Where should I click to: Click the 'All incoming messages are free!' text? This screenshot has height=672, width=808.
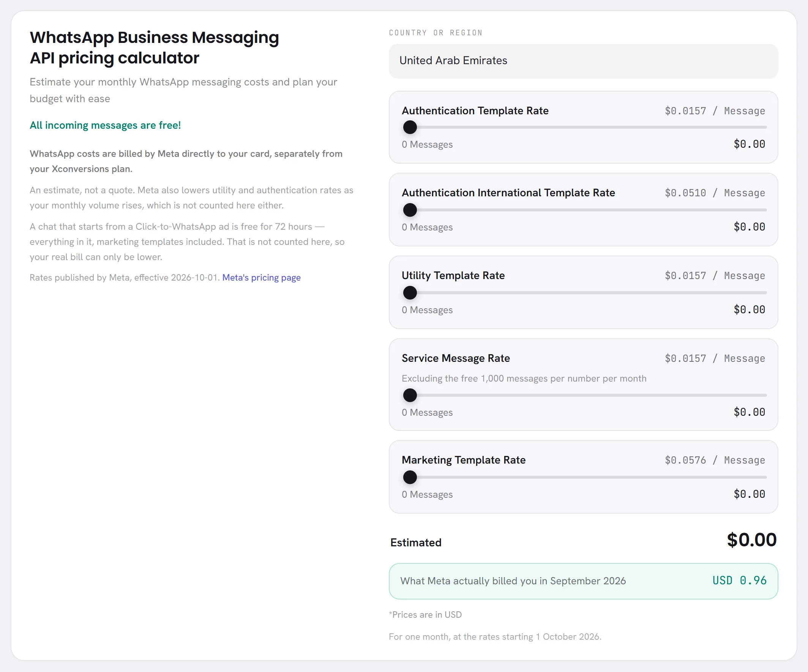tap(105, 125)
